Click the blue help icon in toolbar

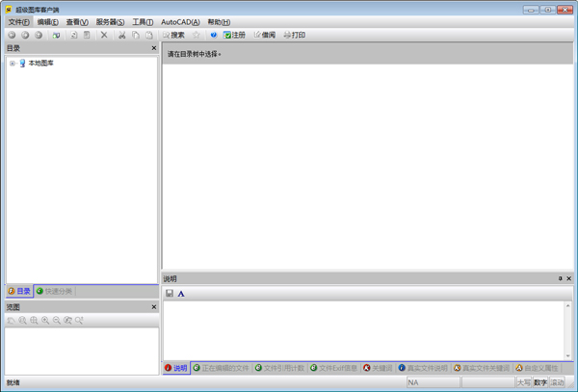tap(213, 35)
